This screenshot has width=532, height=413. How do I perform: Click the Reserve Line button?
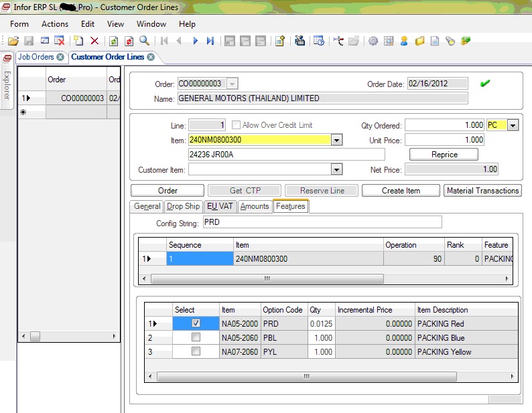[322, 191]
